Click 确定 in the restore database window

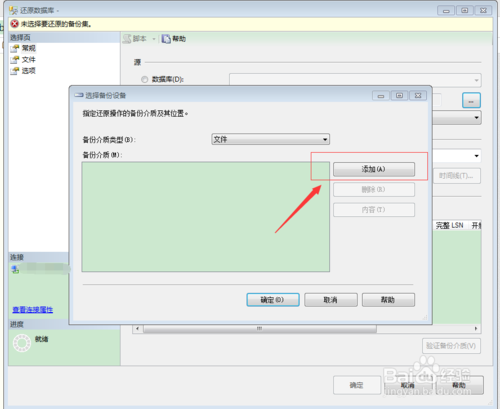click(357, 385)
